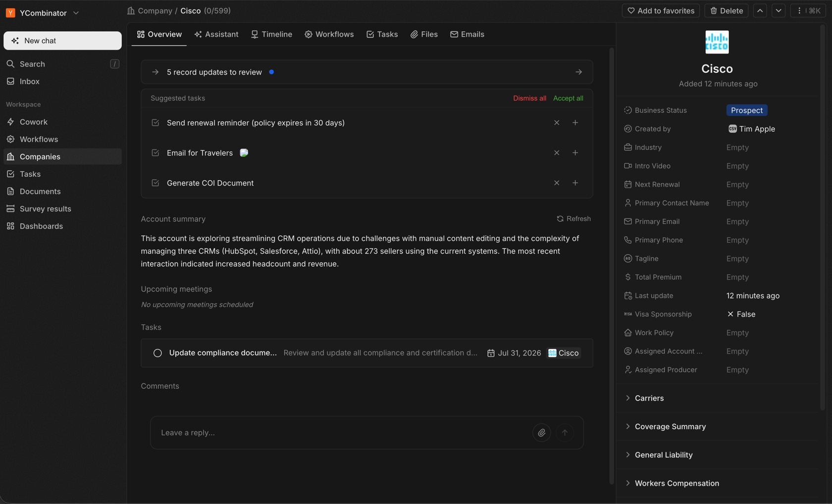The width and height of the screenshot is (832, 504).
Task: Click the Company breadcrumb link
Action: (x=155, y=10)
